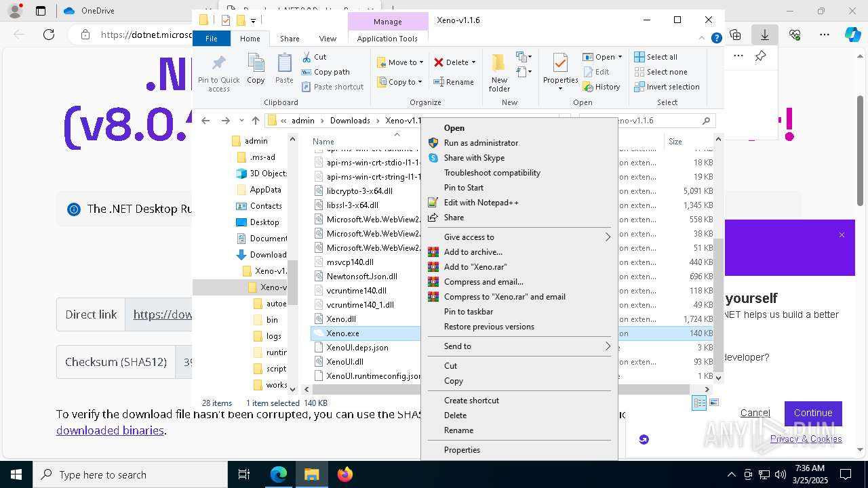Click the Copy icon in the Clipboard group
Image resolution: width=868 pixels, height=488 pixels.
pos(256,64)
